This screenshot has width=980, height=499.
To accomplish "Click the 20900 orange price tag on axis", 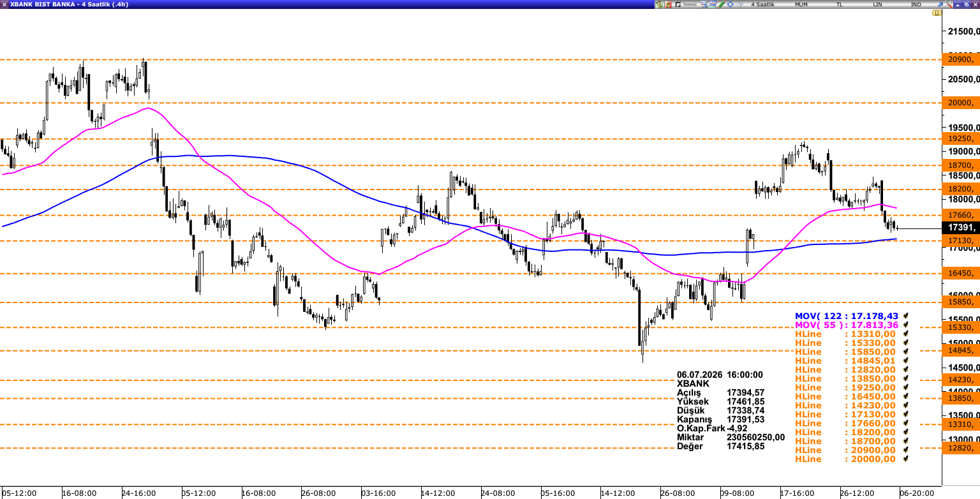I will click(961, 59).
